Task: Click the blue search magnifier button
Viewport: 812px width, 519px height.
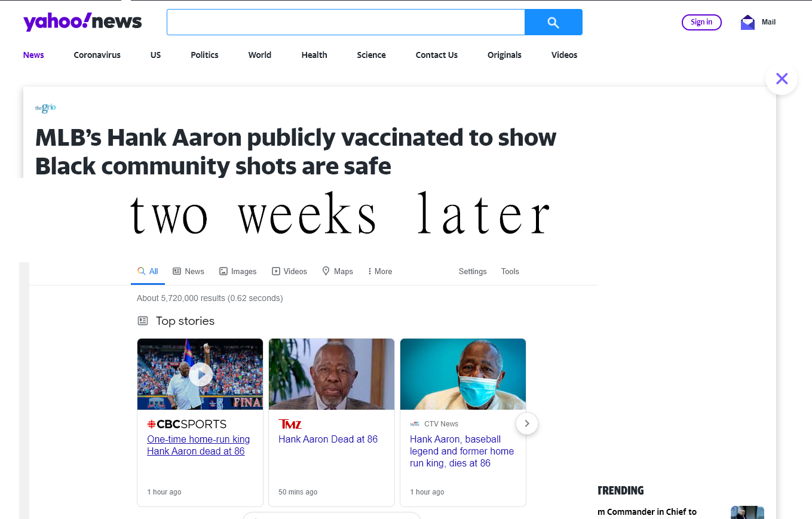Action: pyautogui.click(x=553, y=22)
